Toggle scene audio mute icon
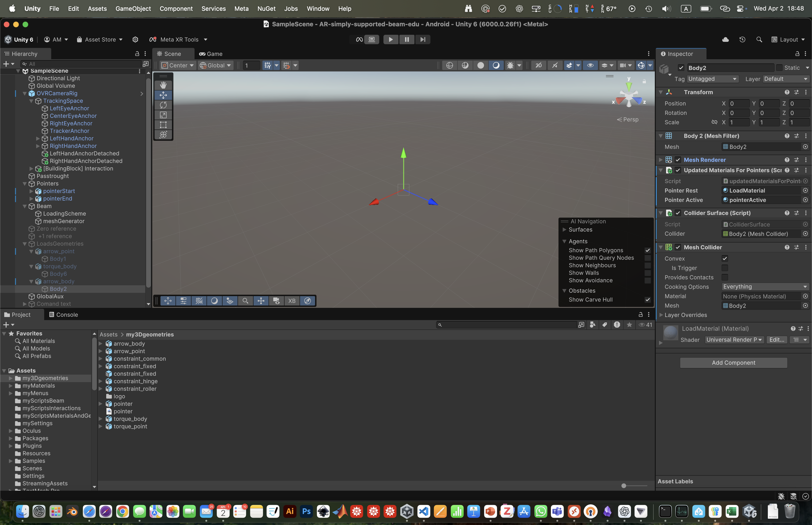This screenshot has height=525, width=812. click(555, 65)
